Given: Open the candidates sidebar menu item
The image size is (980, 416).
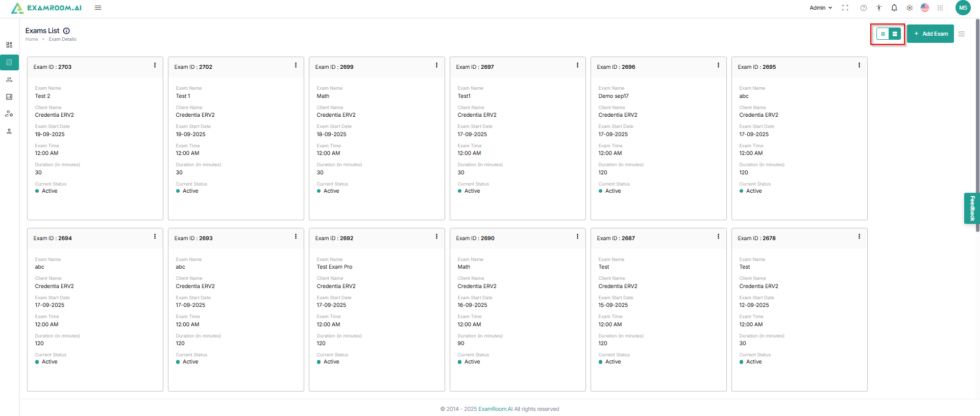Looking at the screenshot, I should coord(9,80).
